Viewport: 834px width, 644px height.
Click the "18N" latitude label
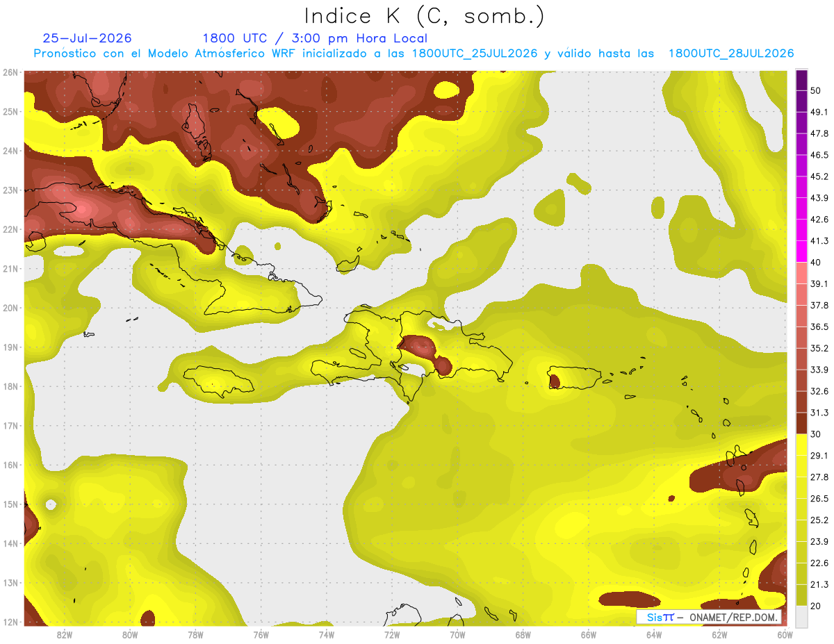10,386
